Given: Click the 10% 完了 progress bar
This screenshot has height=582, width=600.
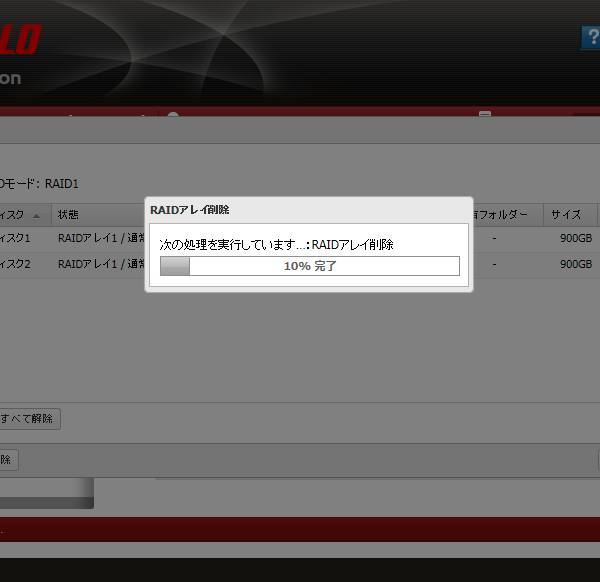Looking at the screenshot, I should 310,266.
